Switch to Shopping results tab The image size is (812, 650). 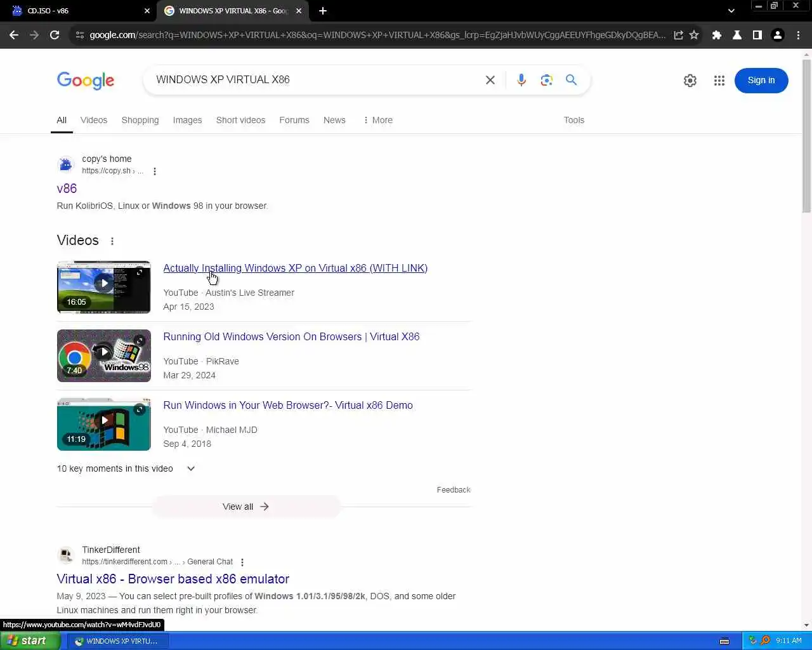click(140, 120)
